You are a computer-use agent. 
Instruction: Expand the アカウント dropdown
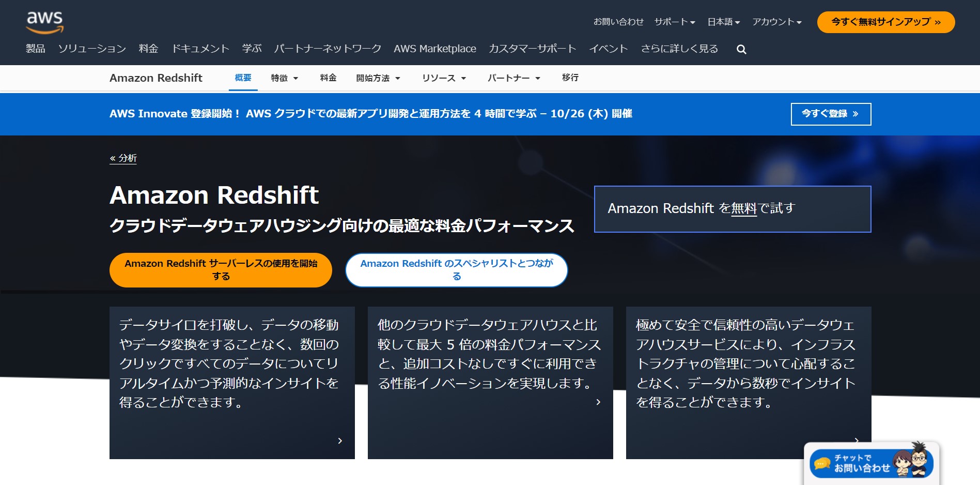tap(777, 22)
